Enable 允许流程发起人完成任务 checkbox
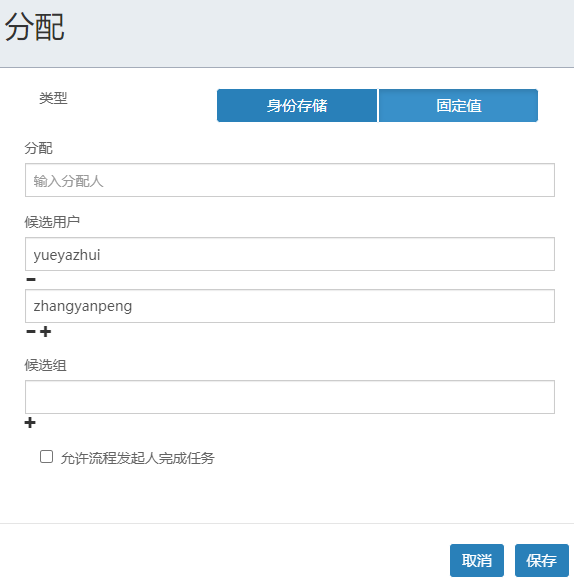 coord(46,456)
